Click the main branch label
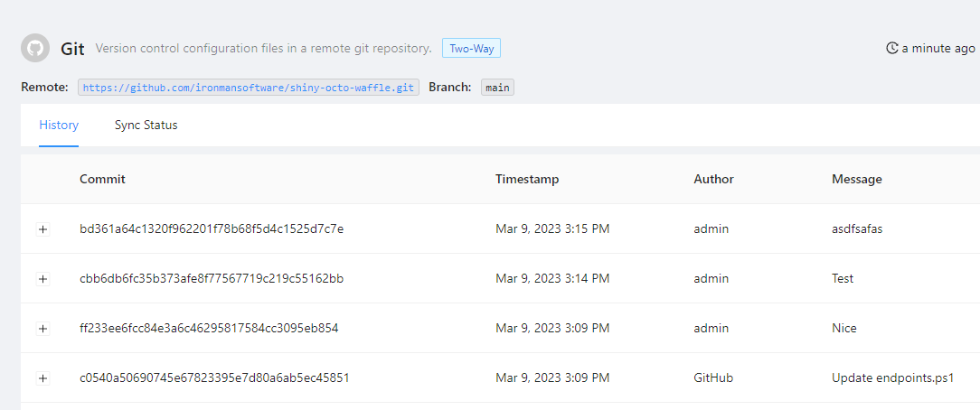980x410 pixels. click(497, 88)
